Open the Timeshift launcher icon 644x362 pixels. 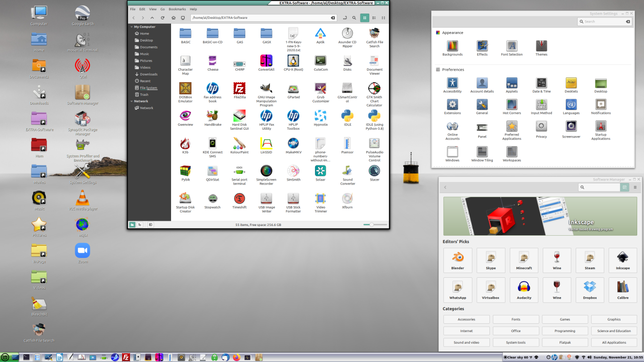(x=239, y=198)
